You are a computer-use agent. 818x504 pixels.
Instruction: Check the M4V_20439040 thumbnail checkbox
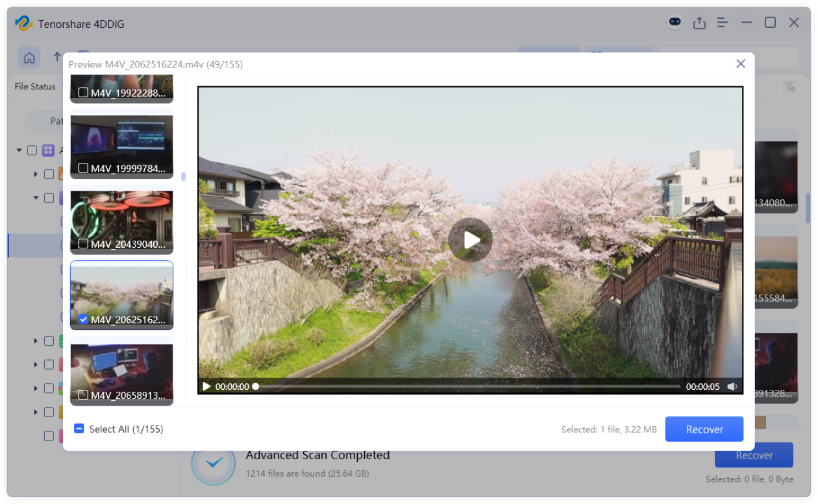tap(82, 242)
